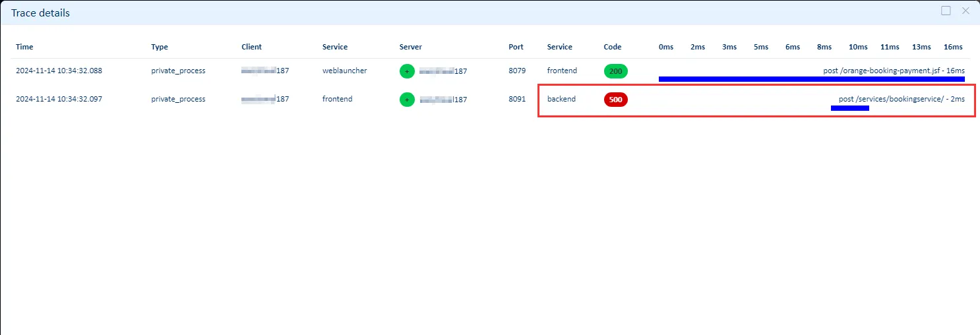Select the blue 16ms orange-booking-payment span bar
Viewport: 980px width, 335px height.
click(x=811, y=79)
